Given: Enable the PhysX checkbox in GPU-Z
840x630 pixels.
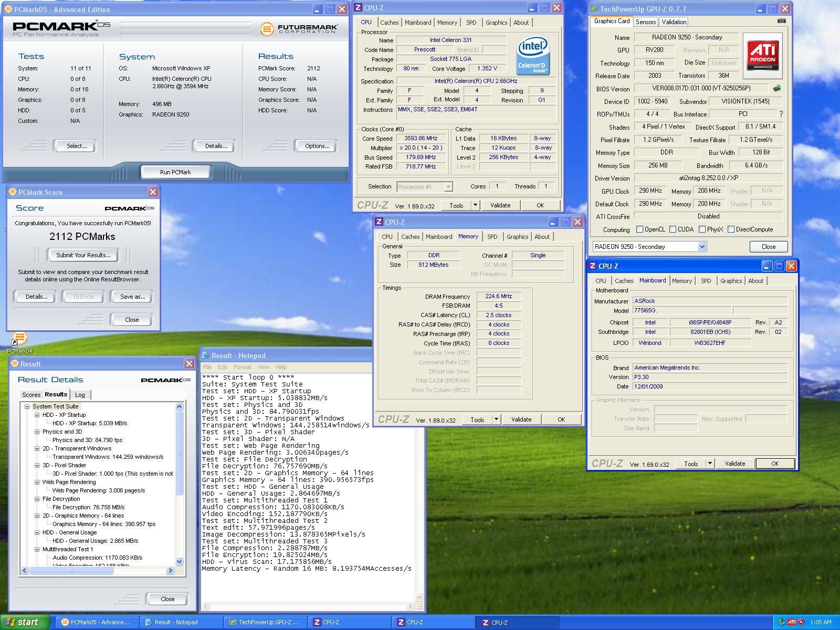Looking at the screenshot, I should click(702, 229).
